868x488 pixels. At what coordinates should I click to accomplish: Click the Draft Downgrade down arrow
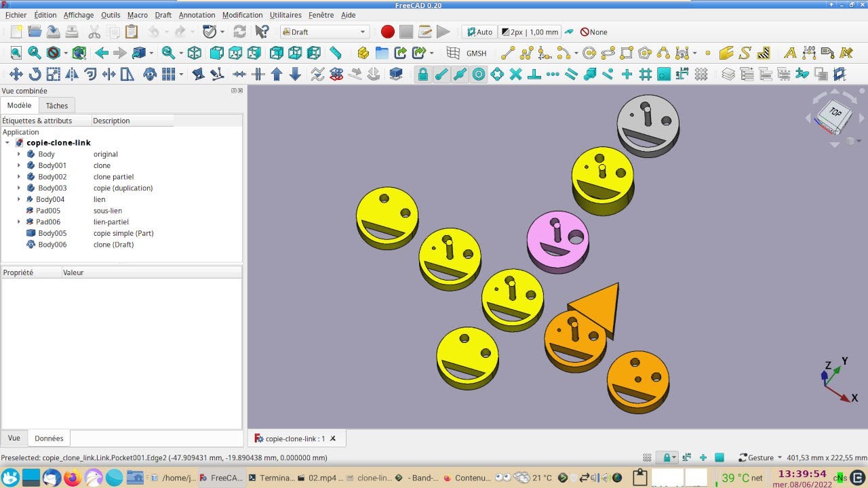tap(295, 74)
